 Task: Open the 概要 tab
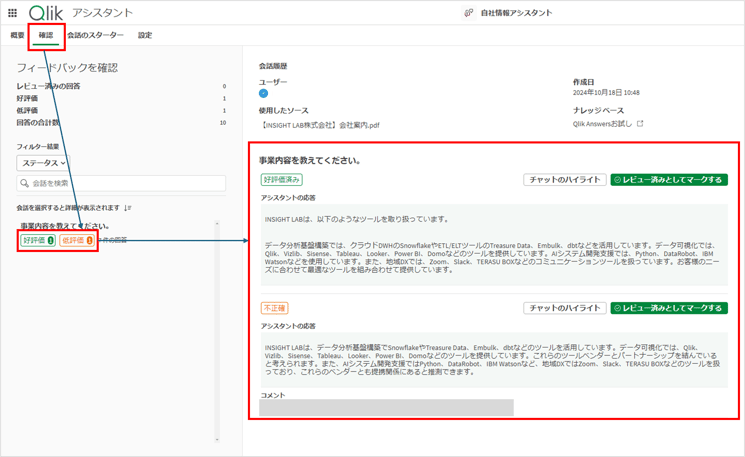(17, 35)
